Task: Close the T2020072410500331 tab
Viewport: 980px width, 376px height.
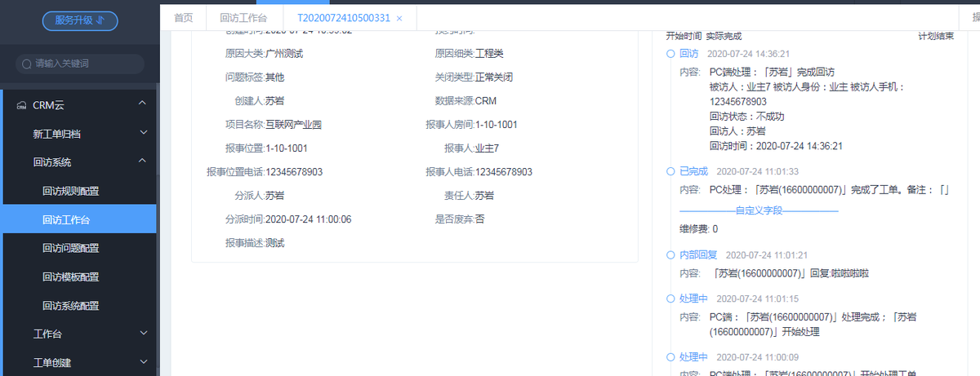Action: coord(399,18)
